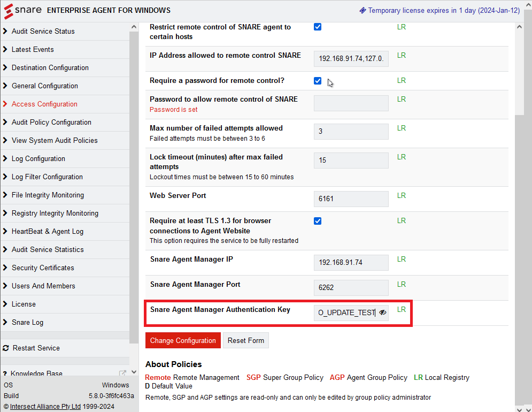The image size is (532, 412).
Task: Click sidebar scroll up arrow
Action: (134, 27)
